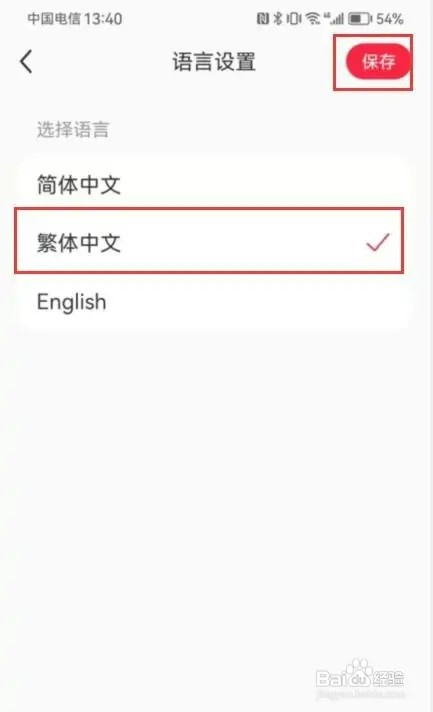The height and width of the screenshot is (712, 433).
Task: Click the 语言设置 page title
Action: (214, 62)
